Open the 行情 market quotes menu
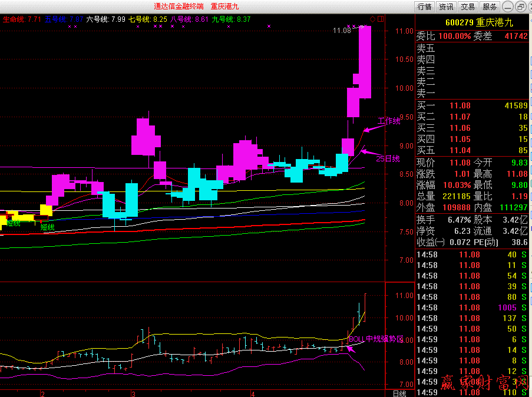The height and width of the screenshot is (397, 532). (424, 7)
